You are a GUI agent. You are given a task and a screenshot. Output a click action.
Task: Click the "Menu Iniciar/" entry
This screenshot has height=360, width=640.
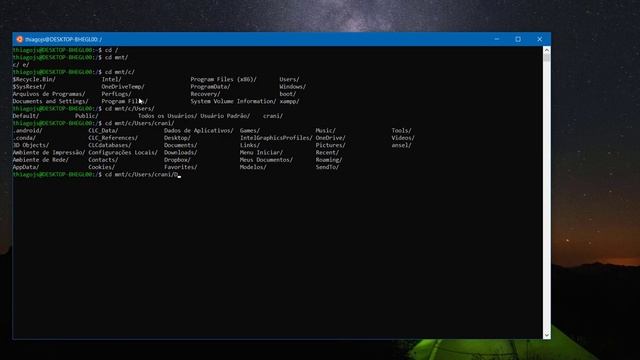pyautogui.click(x=261, y=153)
